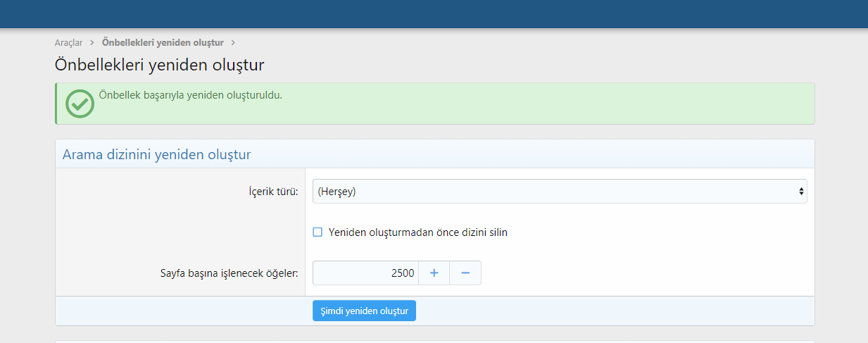The height and width of the screenshot is (343, 868).
Task: Click the chevron after Önbellekleri breadcrumb
Action: [x=233, y=43]
